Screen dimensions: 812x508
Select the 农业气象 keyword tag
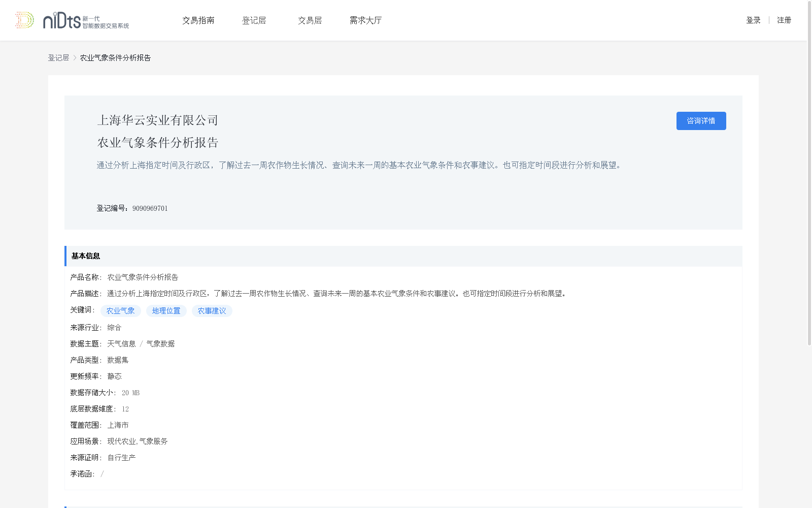coord(121,311)
